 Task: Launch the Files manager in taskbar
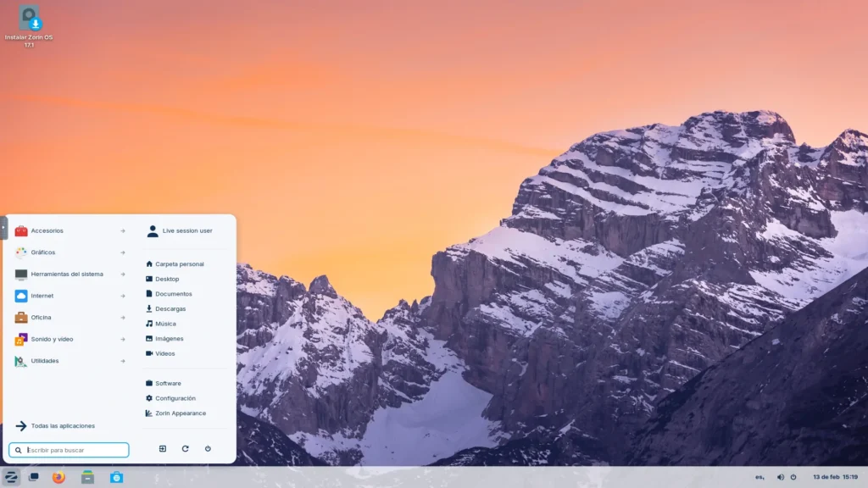pos(87,477)
